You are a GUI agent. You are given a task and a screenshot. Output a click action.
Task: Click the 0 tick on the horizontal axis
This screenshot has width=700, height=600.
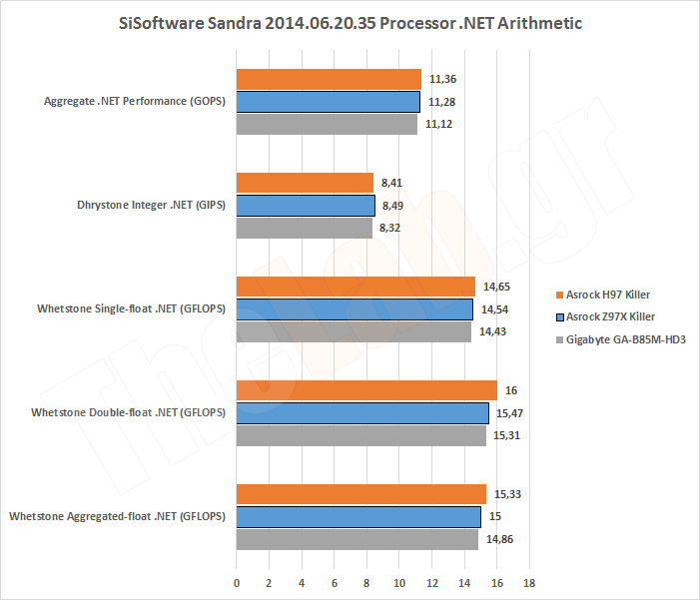point(237,581)
